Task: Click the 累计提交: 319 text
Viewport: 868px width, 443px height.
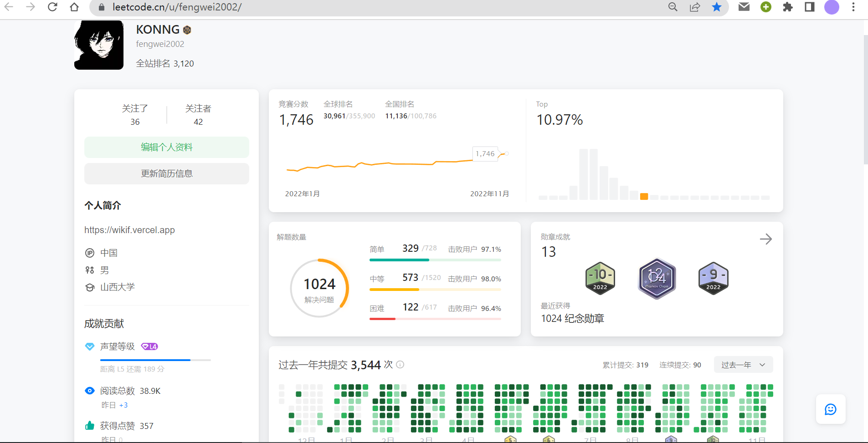Action: click(626, 365)
